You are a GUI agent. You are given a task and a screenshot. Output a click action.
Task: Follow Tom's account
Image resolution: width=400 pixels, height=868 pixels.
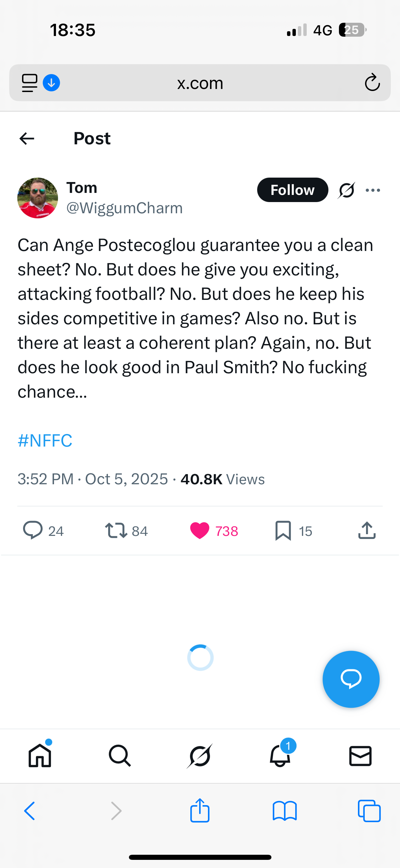tap(292, 190)
